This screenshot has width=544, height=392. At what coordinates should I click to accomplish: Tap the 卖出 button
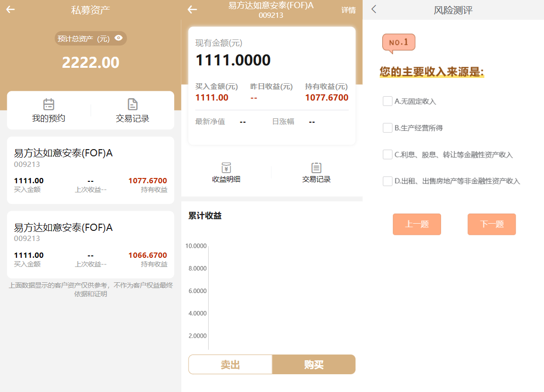click(x=230, y=365)
